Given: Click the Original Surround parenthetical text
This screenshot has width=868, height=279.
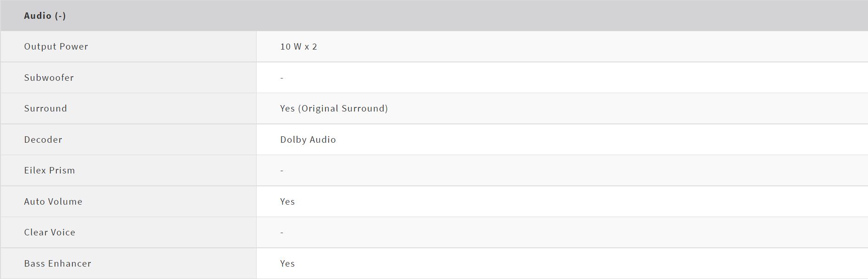Looking at the screenshot, I should (344, 108).
